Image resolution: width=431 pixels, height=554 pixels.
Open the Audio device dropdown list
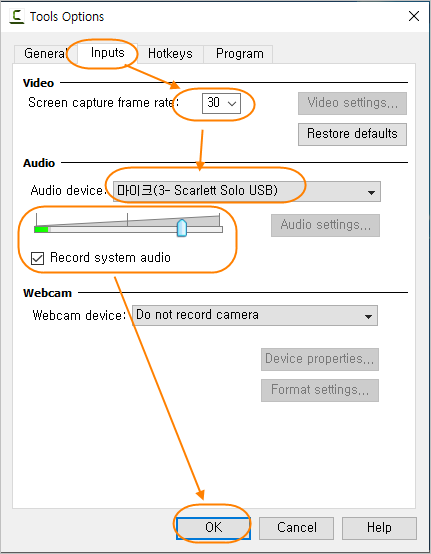tap(247, 191)
